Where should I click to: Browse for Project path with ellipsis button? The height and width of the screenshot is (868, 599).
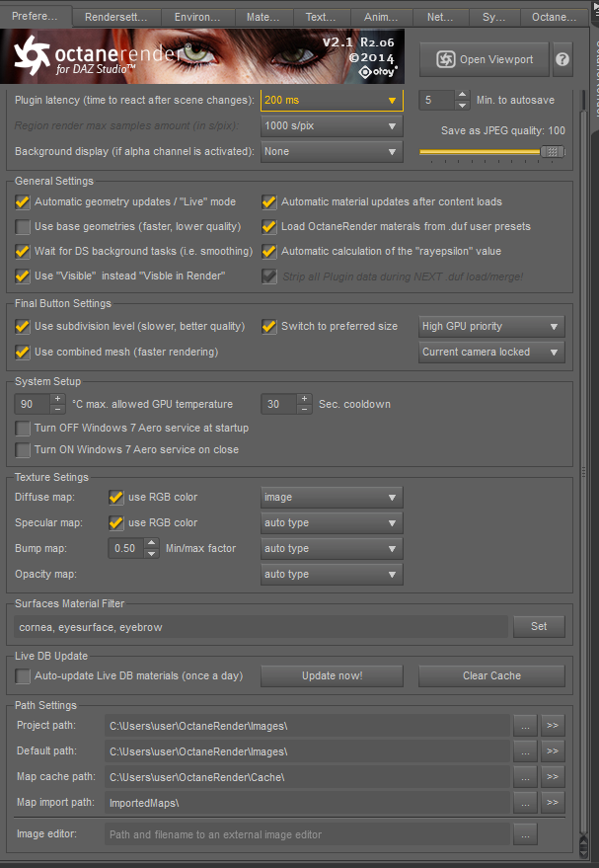[525, 725]
